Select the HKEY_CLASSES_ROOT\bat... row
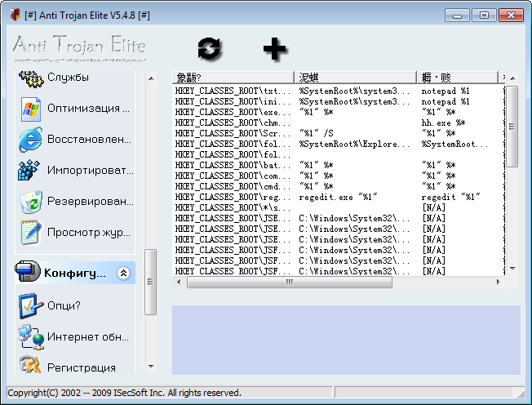The height and width of the screenshot is (405, 532). tap(339, 165)
